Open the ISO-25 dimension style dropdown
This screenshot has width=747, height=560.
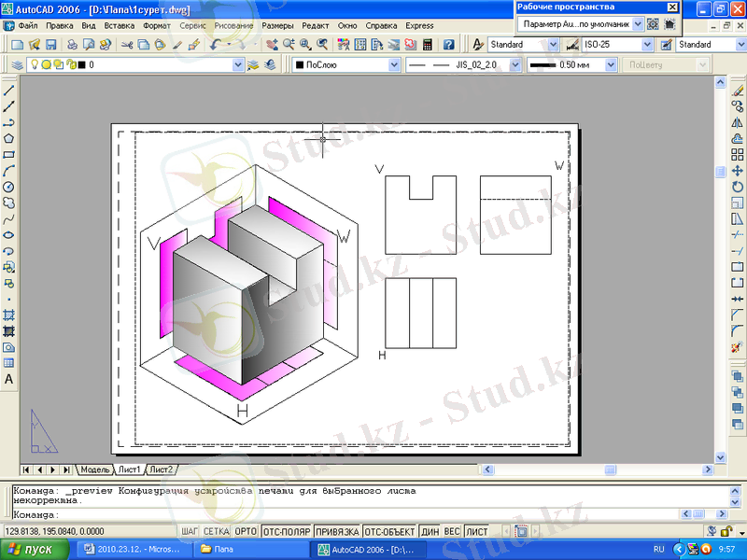point(647,45)
